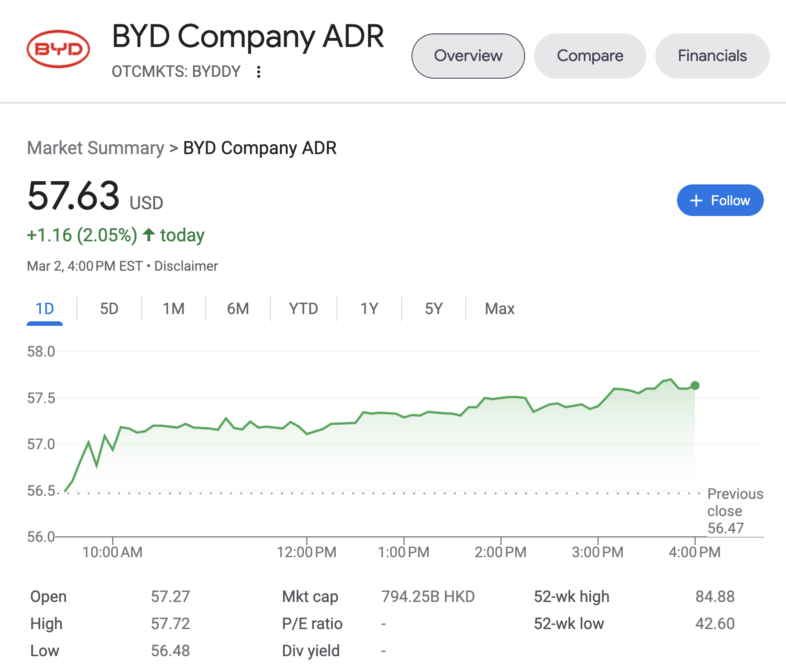
Task: Switch to the Compare tab
Action: 590,56
